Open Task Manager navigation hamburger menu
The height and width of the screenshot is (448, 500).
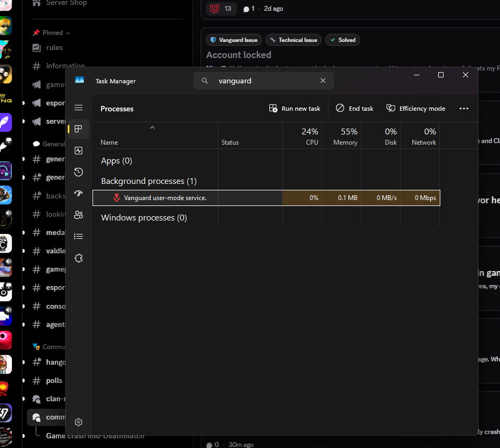[x=78, y=108]
